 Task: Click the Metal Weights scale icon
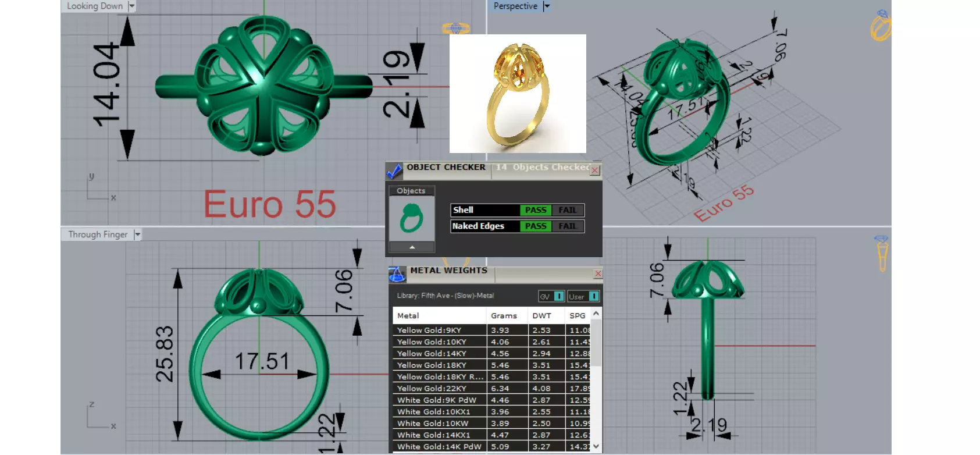(397, 274)
